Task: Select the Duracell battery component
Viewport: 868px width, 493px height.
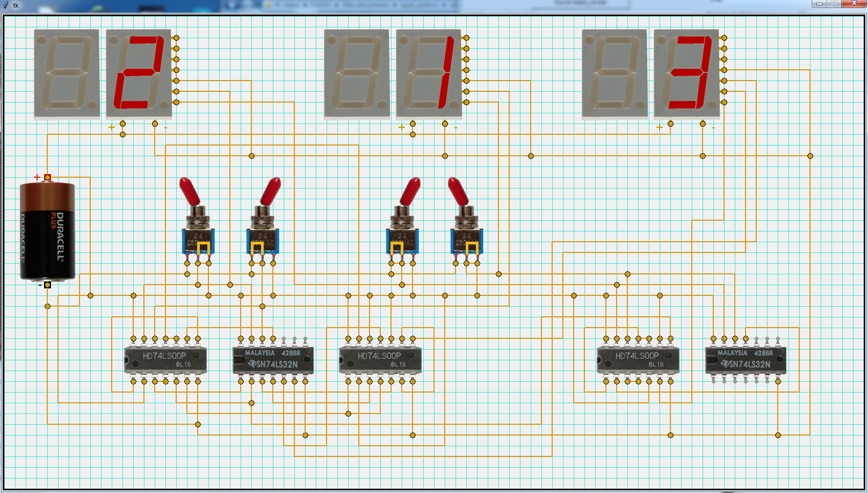Action: (47, 231)
